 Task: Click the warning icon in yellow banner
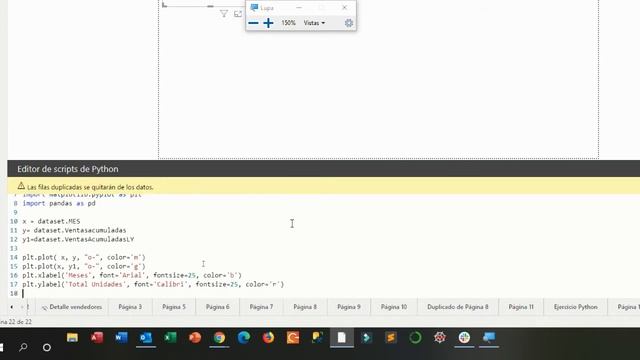(x=21, y=186)
